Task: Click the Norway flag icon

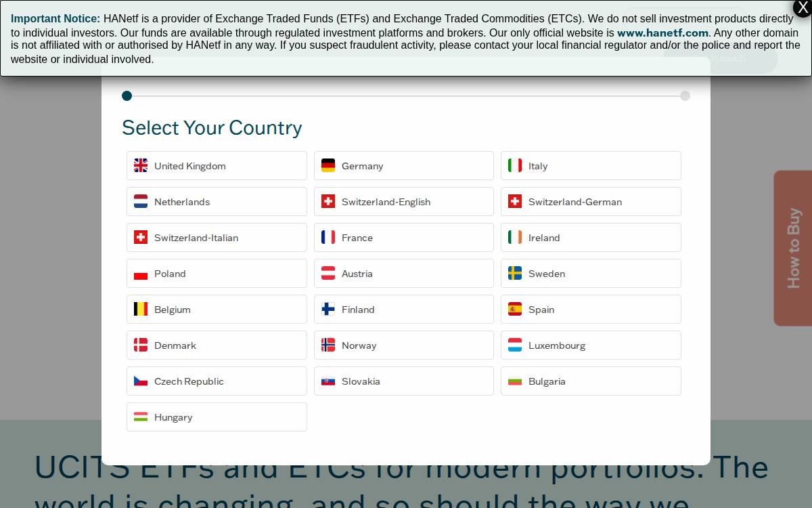Action: 328,345
